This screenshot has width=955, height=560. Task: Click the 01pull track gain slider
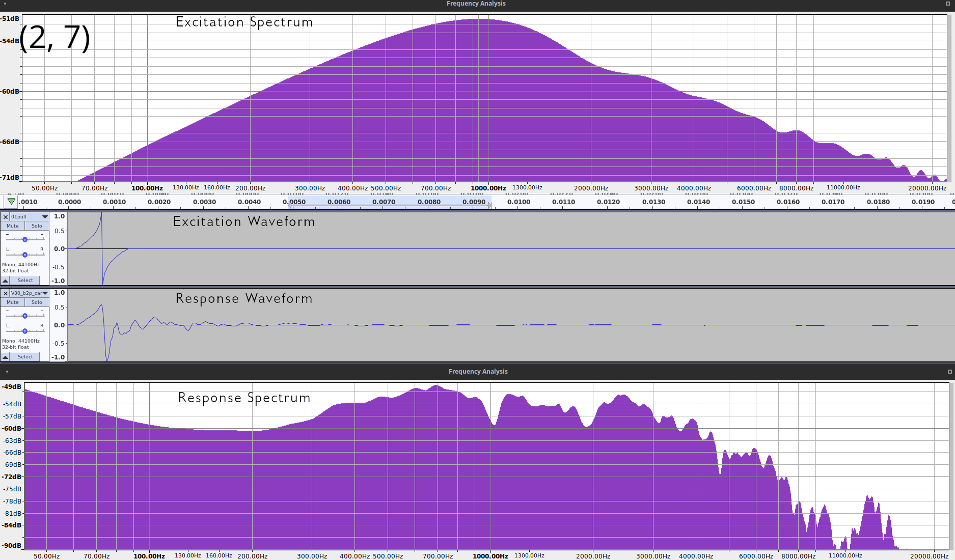[x=24, y=239]
